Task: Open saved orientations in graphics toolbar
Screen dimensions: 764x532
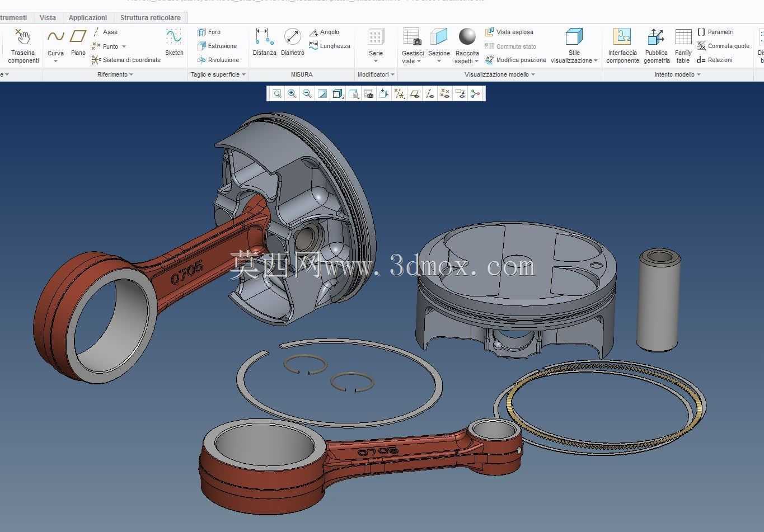Action: [353, 94]
